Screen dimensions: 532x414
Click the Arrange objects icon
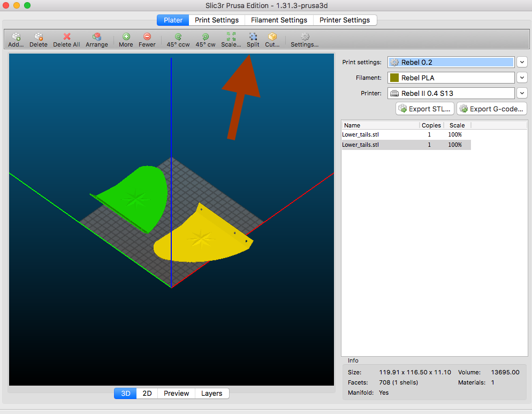tap(97, 37)
